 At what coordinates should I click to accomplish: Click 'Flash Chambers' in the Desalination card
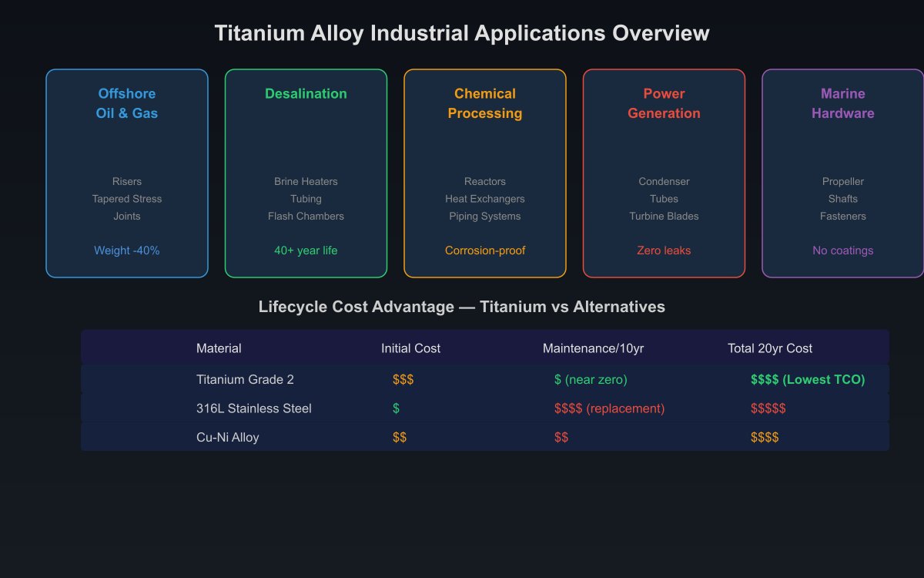(x=306, y=216)
